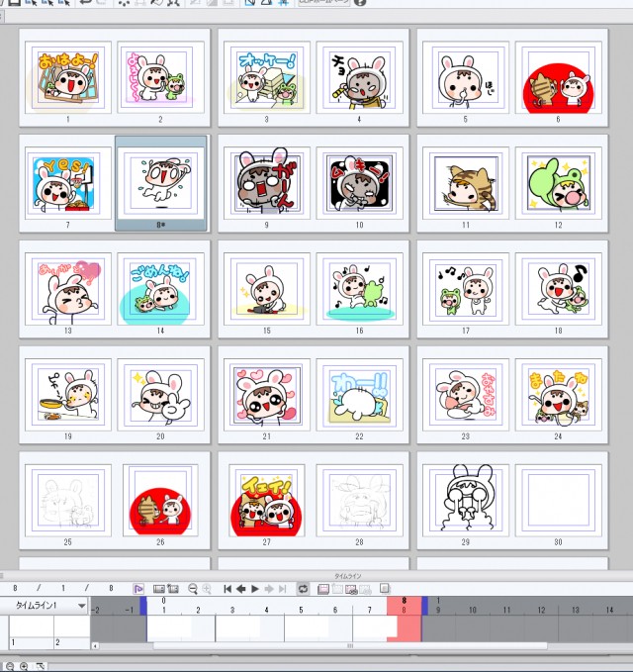This screenshot has height=672, width=633.
Task: Select page 19 frying pan thumbnail
Action: tap(68, 395)
